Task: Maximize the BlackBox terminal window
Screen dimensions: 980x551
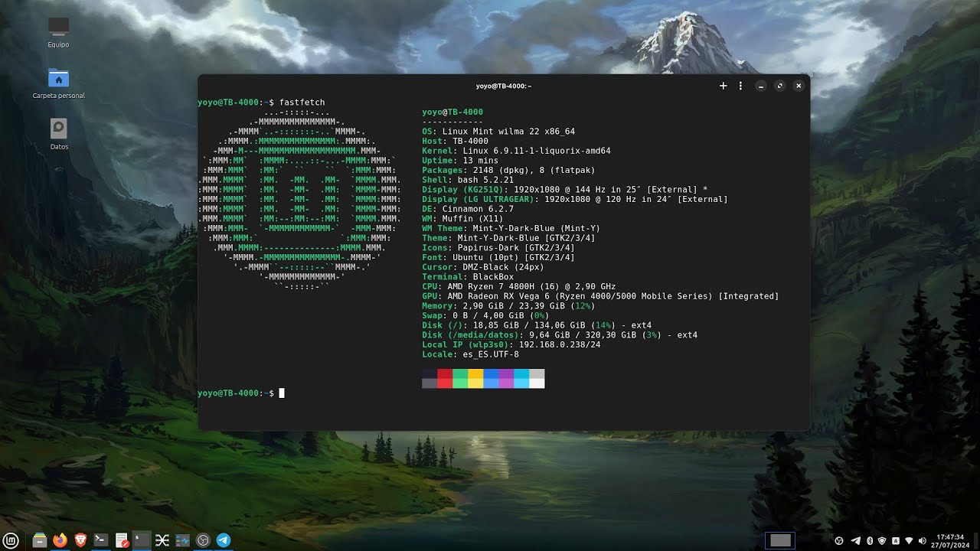Action: (779, 86)
